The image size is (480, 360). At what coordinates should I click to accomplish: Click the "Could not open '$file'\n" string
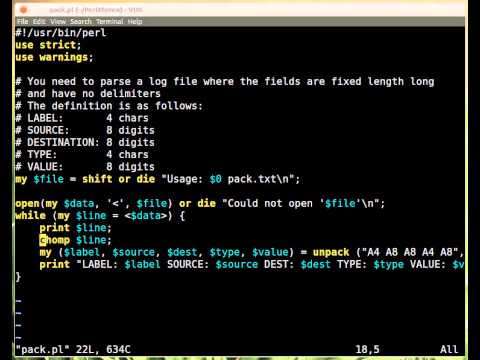[301, 204]
